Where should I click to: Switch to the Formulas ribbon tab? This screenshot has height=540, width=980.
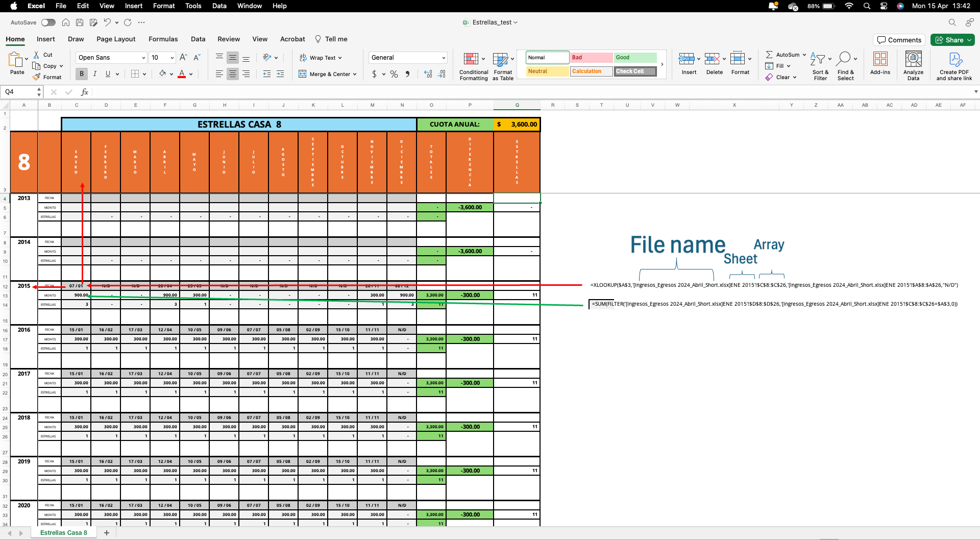[163, 39]
